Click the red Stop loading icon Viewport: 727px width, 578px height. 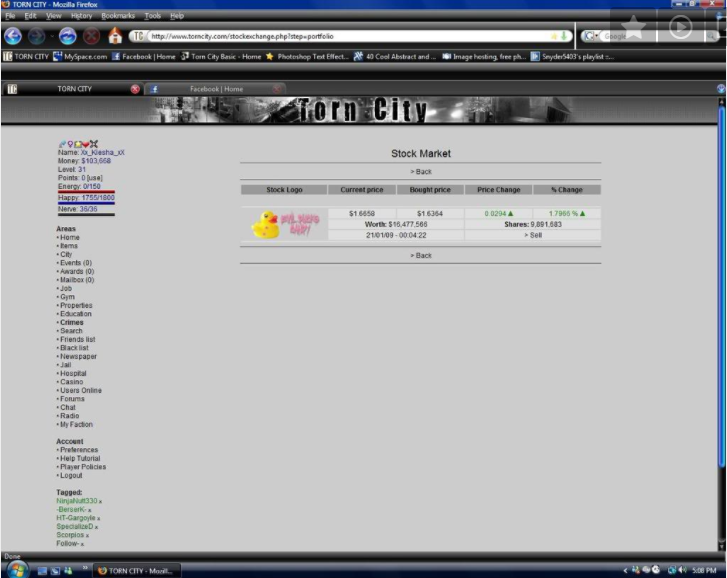(x=91, y=36)
